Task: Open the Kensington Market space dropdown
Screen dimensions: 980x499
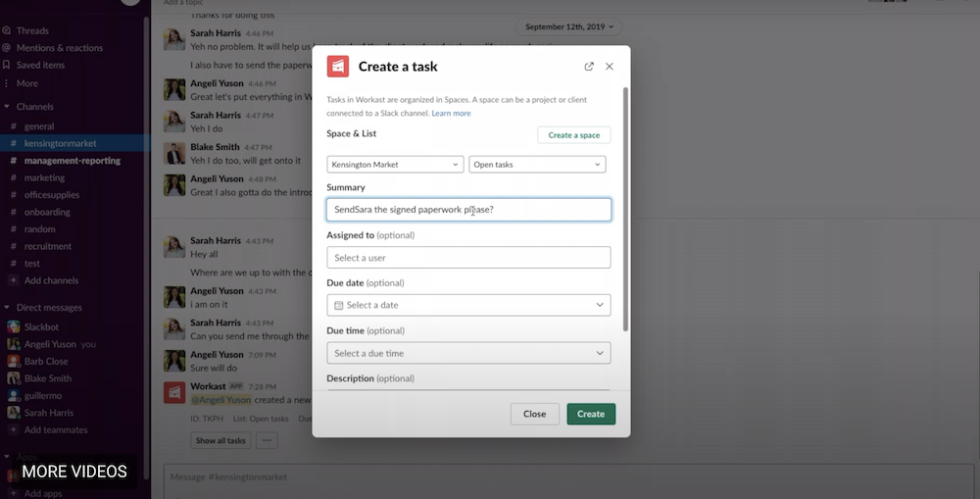Action: [x=395, y=165]
